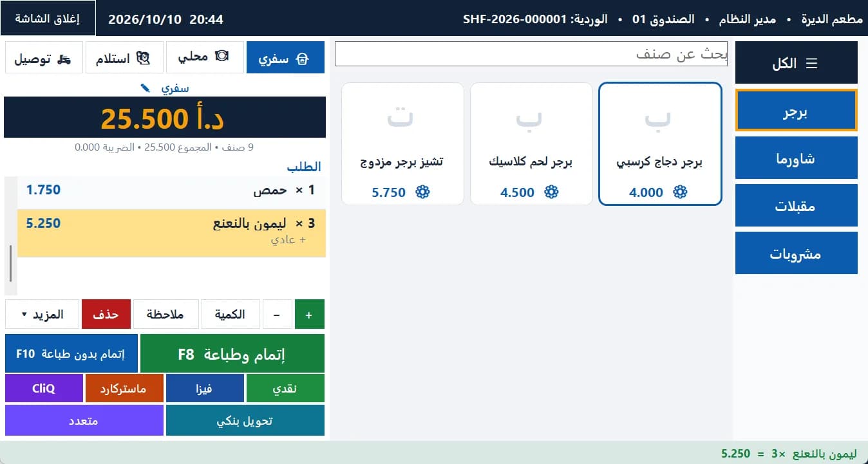Click the الكمية quantity button
Viewport: 868px width, 464px height.
click(231, 315)
